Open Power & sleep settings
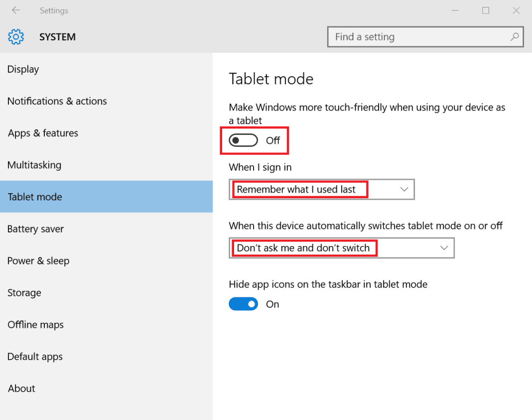This screenshot has height=420, width=532. click(38, 261)
